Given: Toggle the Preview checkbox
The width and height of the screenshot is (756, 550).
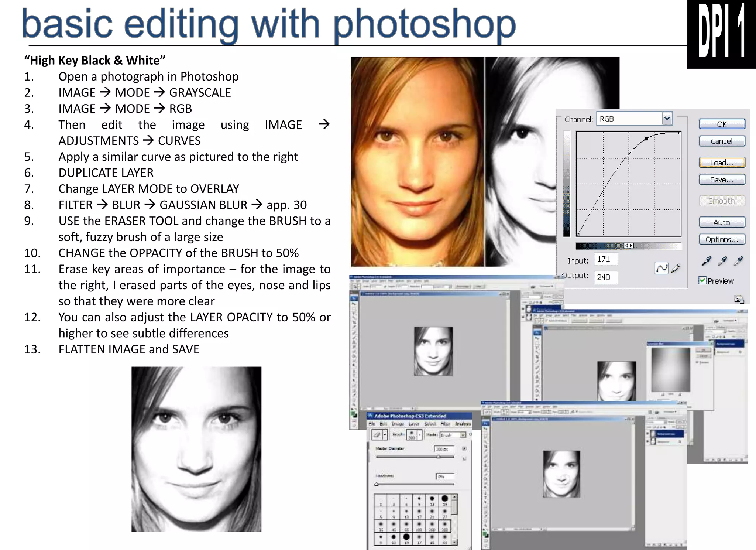Looking at the screenshot, I should pos(702,280).
